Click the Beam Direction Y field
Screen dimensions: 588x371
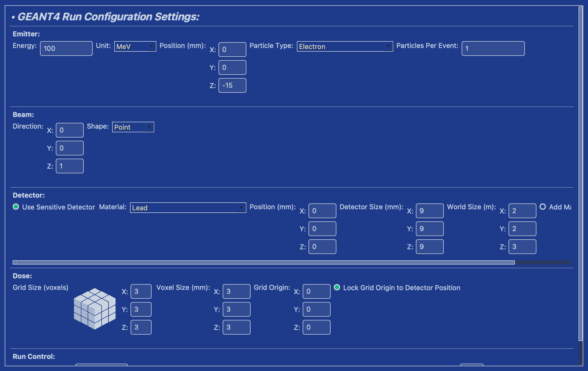pos(70,148)
